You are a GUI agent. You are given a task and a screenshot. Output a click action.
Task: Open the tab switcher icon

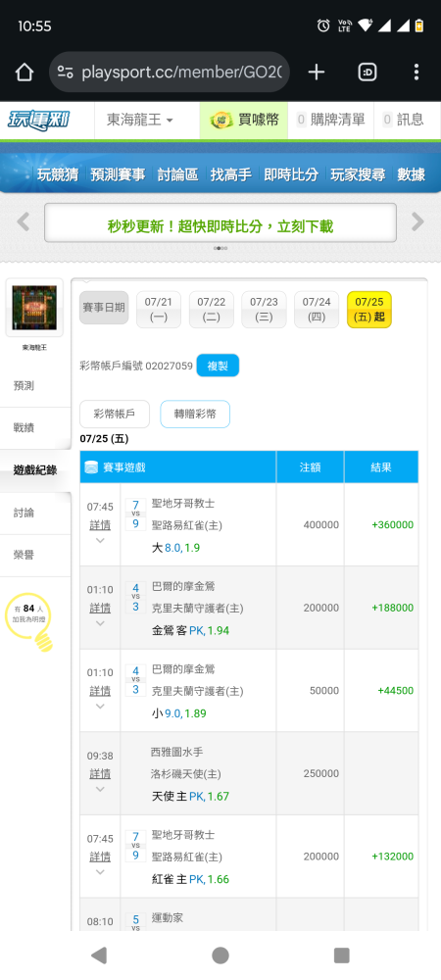point(367,73)
